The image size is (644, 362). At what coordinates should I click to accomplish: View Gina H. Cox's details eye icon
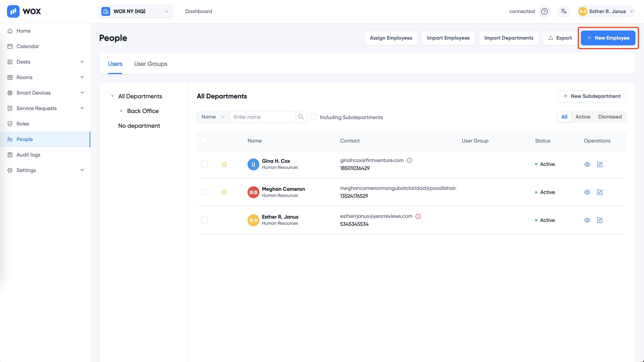pos(587,164)
